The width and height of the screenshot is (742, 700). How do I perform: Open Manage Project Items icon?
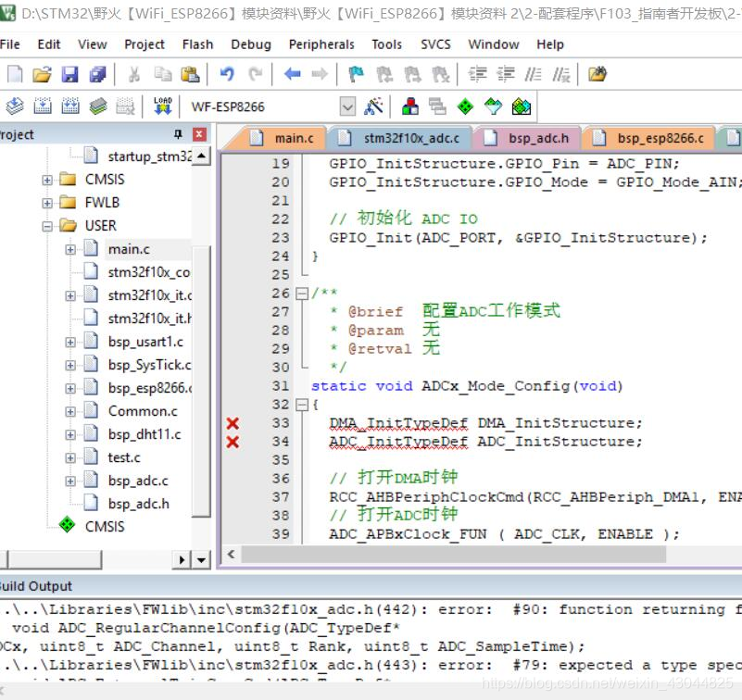[x=409, y=106]
